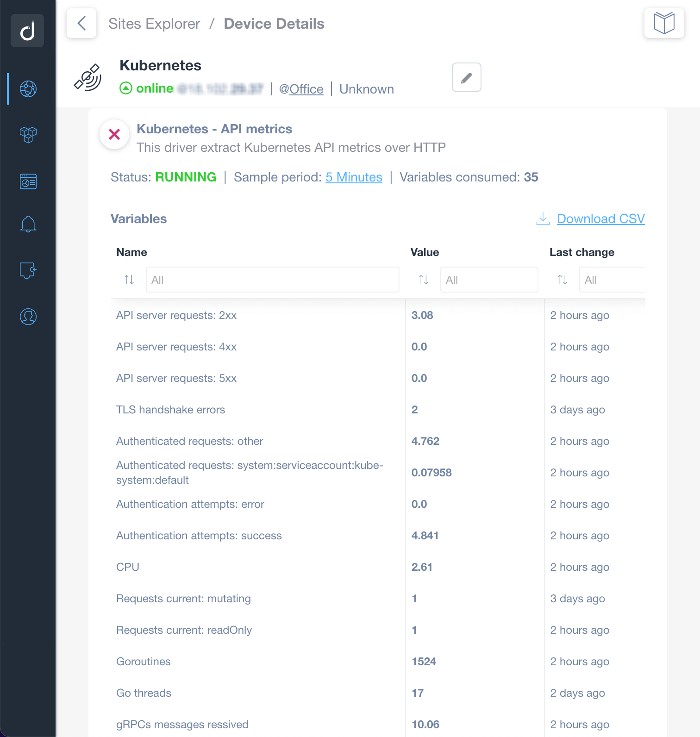Screen dimensions: 700x737
Task: Open the cubes inventory icon in sidebar
Action: pos(28,135)
